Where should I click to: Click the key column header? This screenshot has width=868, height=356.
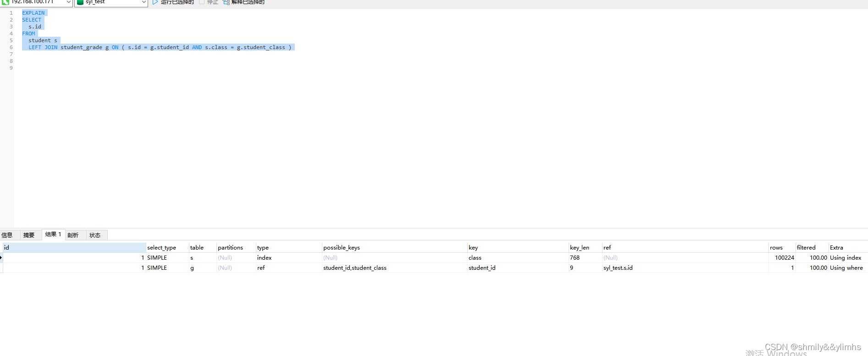518,248
